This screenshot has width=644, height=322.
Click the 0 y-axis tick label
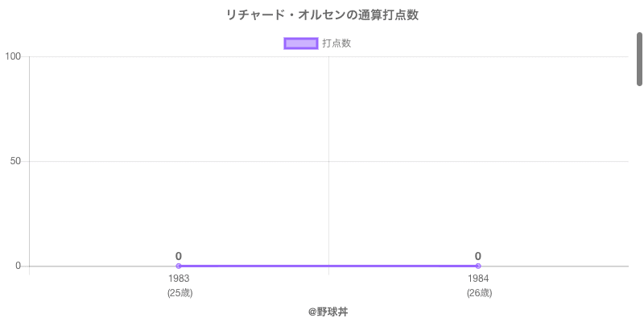pos(19,266)
